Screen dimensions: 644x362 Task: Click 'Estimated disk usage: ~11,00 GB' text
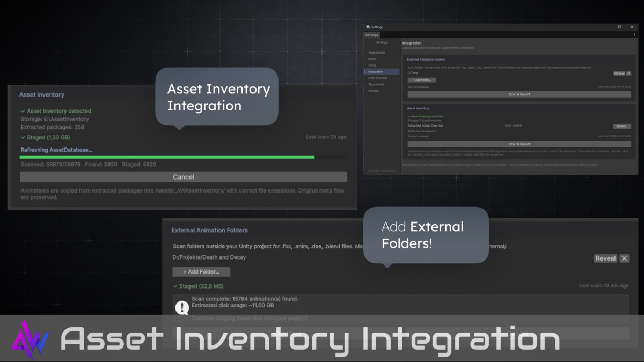tap(233, 305)
